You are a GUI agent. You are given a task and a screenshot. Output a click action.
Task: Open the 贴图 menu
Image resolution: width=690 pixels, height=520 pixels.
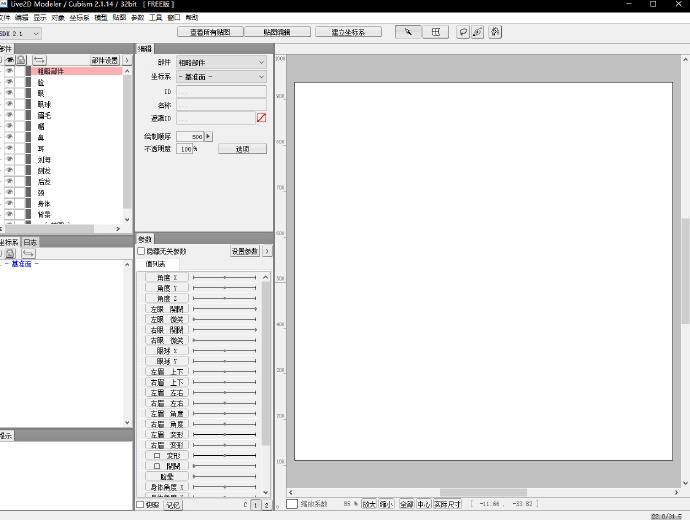click(x=119, y=18)
